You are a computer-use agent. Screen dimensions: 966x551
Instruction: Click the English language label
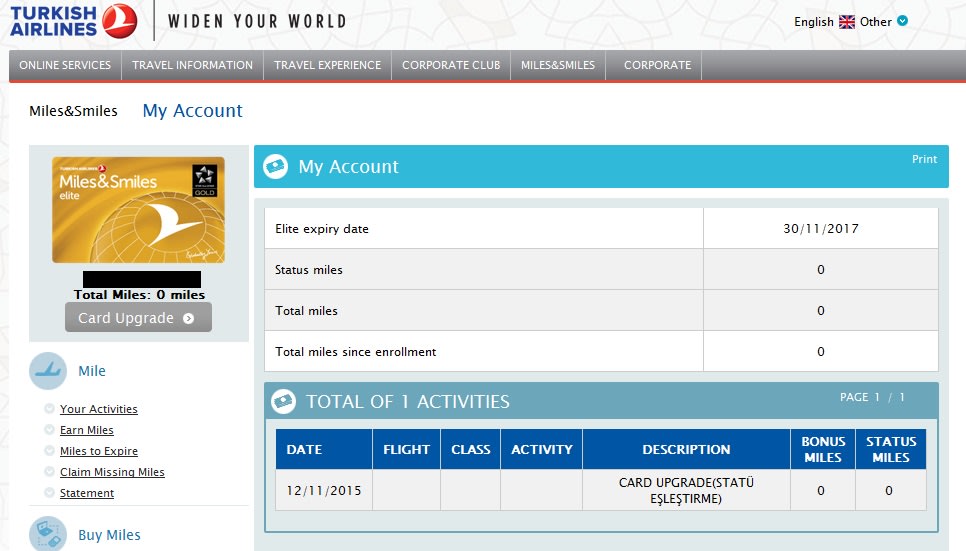pyautogui.click(x=814, y=22)
